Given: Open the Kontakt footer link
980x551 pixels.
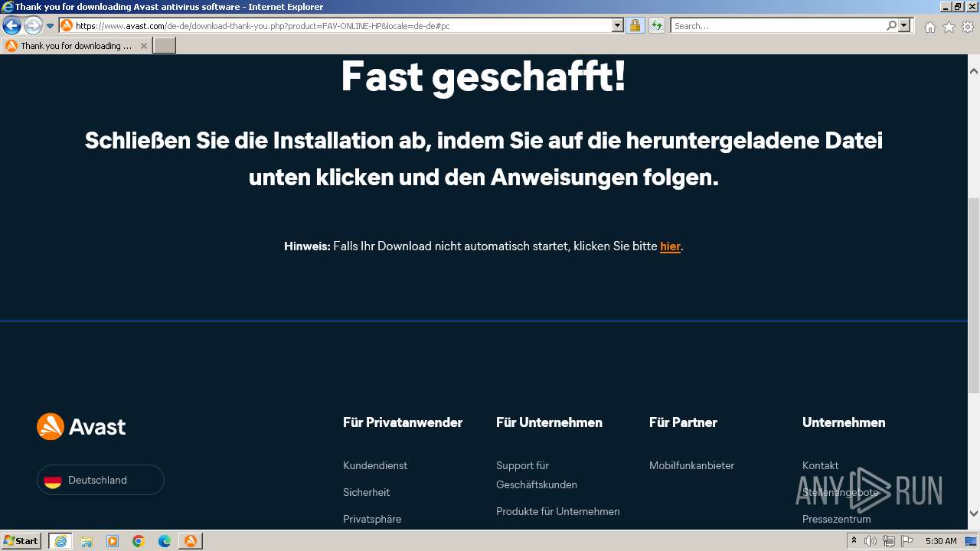Looking at the screenshot, I should tap(820, 465).
